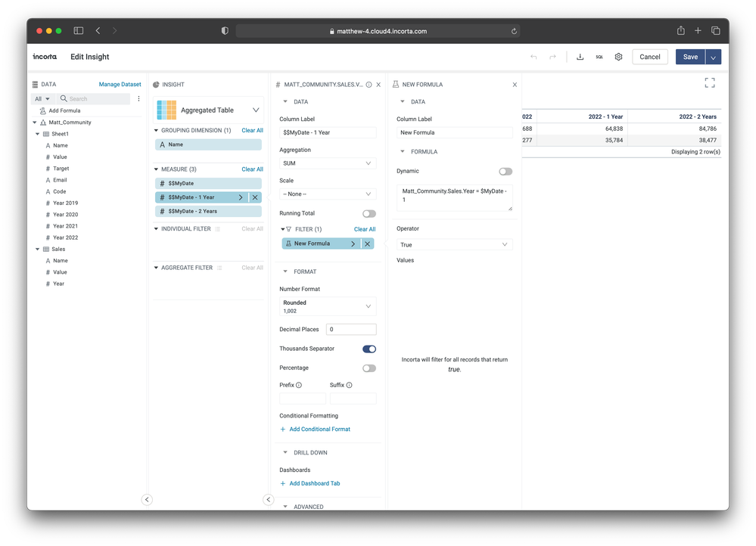Turn on the Dynamic formula toggle

point(505,171)
